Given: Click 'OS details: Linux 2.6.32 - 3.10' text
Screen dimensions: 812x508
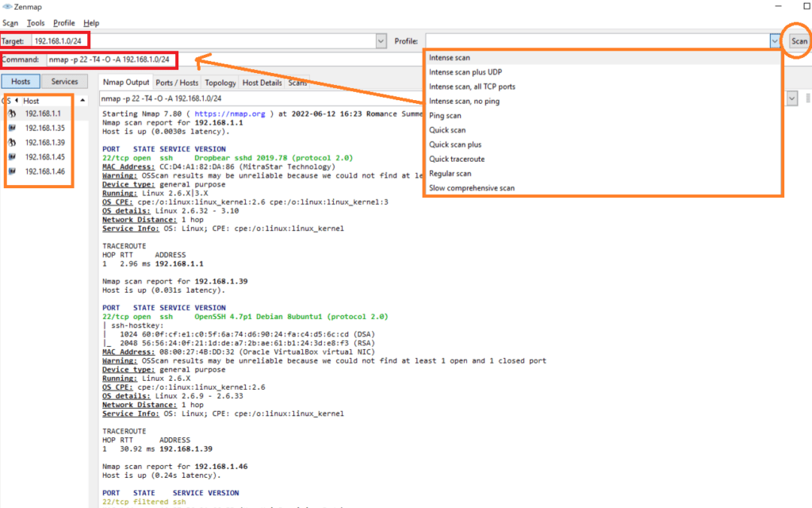Looking at the screenshot, I should pos(170,211).
